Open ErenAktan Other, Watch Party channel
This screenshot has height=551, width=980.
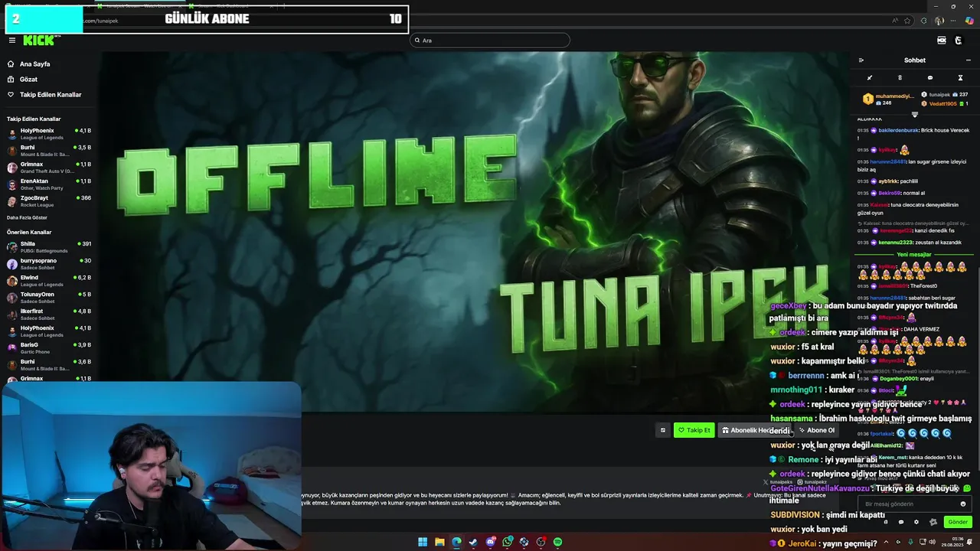click(49, 184)
